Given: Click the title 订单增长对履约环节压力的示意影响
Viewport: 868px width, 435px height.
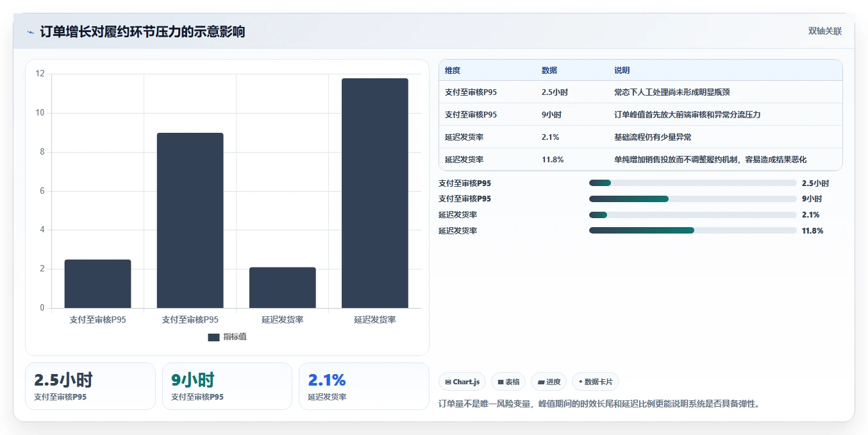Looking at the screenshot, I should (142, 31).
